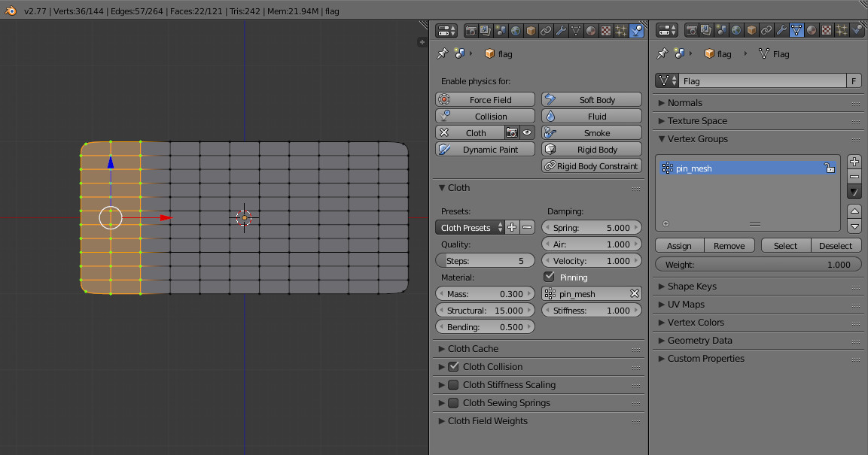868x455 pixels.
Task: Expand the Cloth Cache panel
Action: point(442,349)
